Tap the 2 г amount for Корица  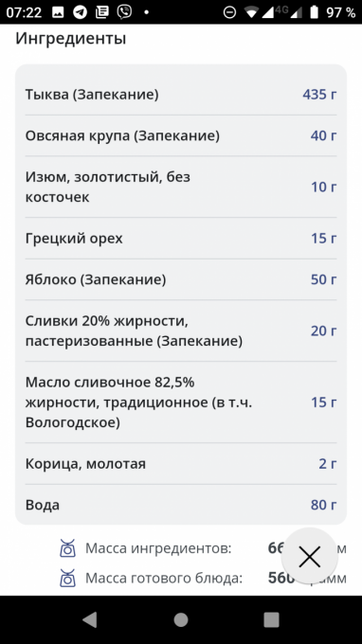tap(328, 464)
